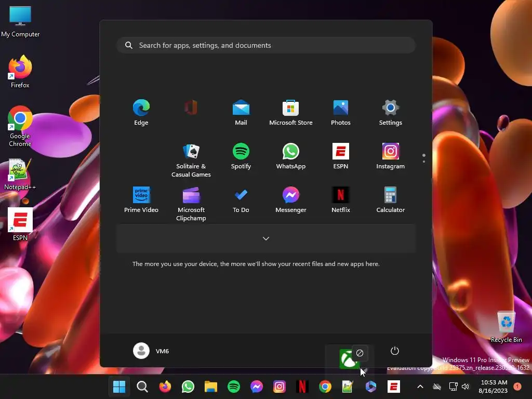The height and width of the screenshot is (399, 532).
Task: Click the Windows Start button on taskbar
Action: 119,387
